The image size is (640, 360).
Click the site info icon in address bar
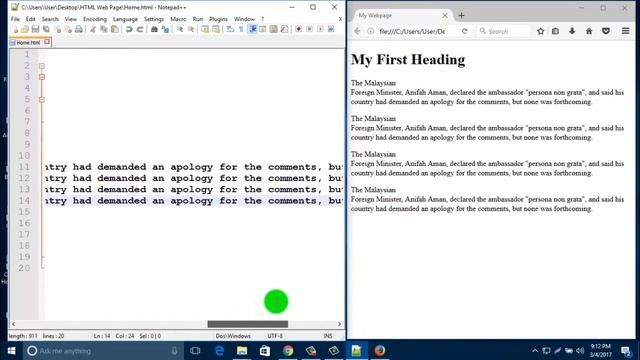click(370, 31)
